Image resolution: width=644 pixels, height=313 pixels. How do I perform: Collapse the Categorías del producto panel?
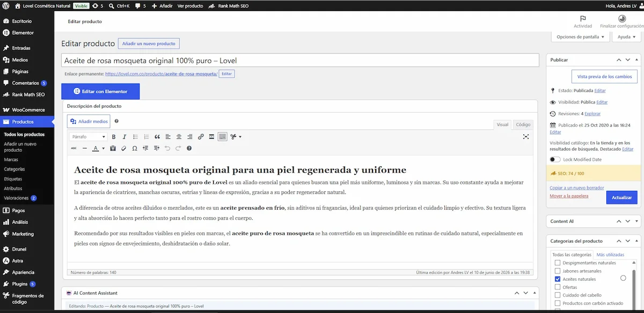637,241
